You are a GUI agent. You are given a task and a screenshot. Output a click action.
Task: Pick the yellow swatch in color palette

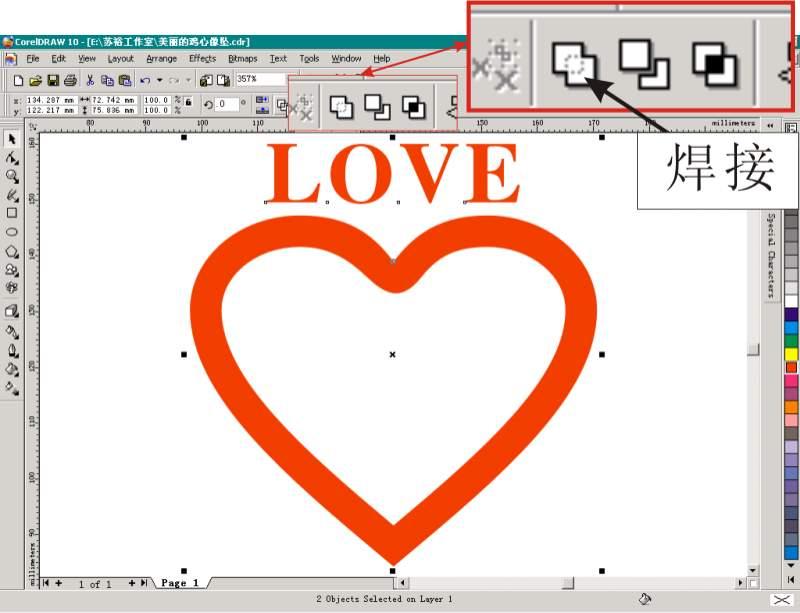791,354
